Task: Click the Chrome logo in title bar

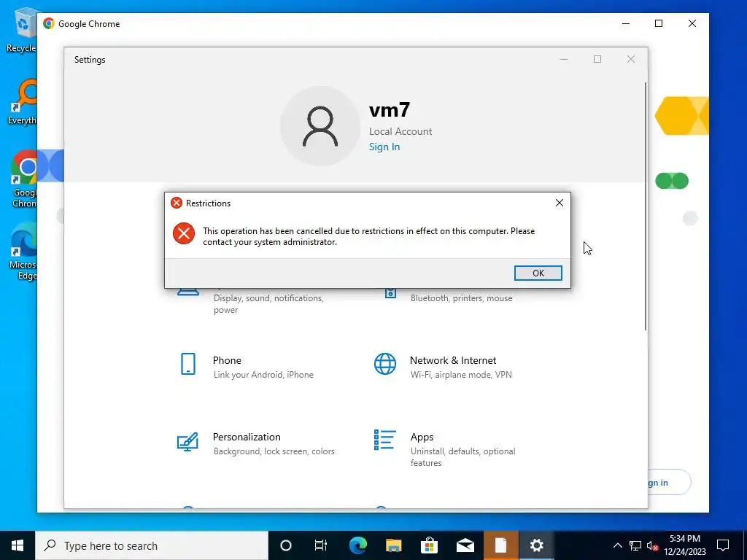Action: (x=49, y=23)
